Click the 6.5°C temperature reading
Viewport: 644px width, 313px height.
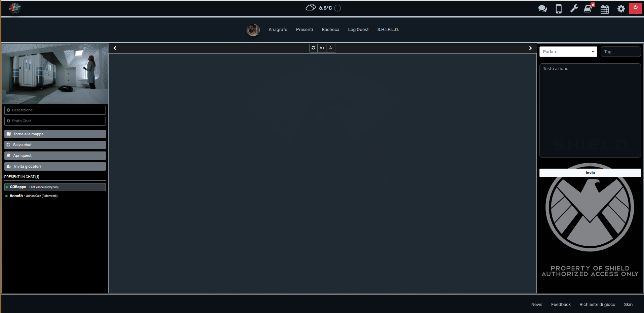(325, 8)
